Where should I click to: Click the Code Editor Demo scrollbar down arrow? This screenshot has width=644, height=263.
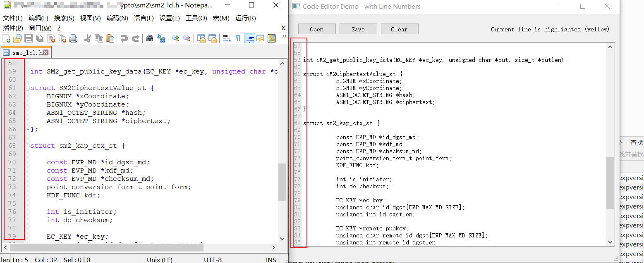[x=610, y=242]
